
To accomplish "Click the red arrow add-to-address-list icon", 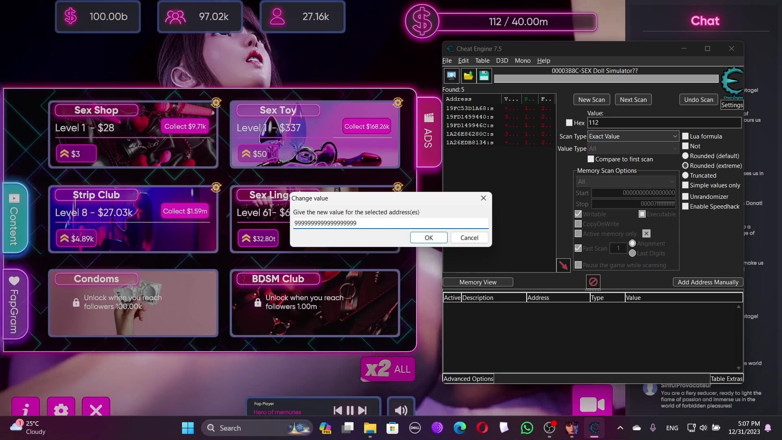I will (563, 265).
